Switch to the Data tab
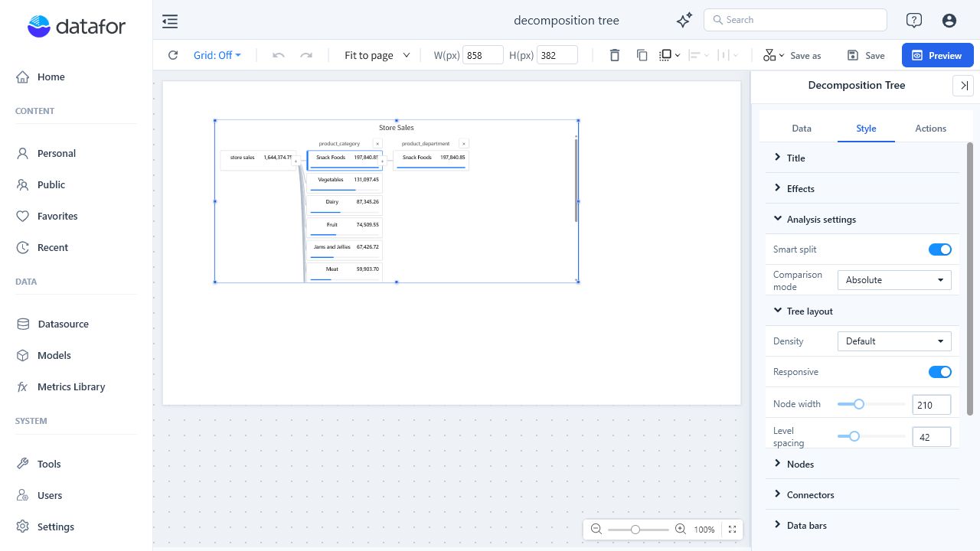The image size is (980, 551). [x=802, y=129]
